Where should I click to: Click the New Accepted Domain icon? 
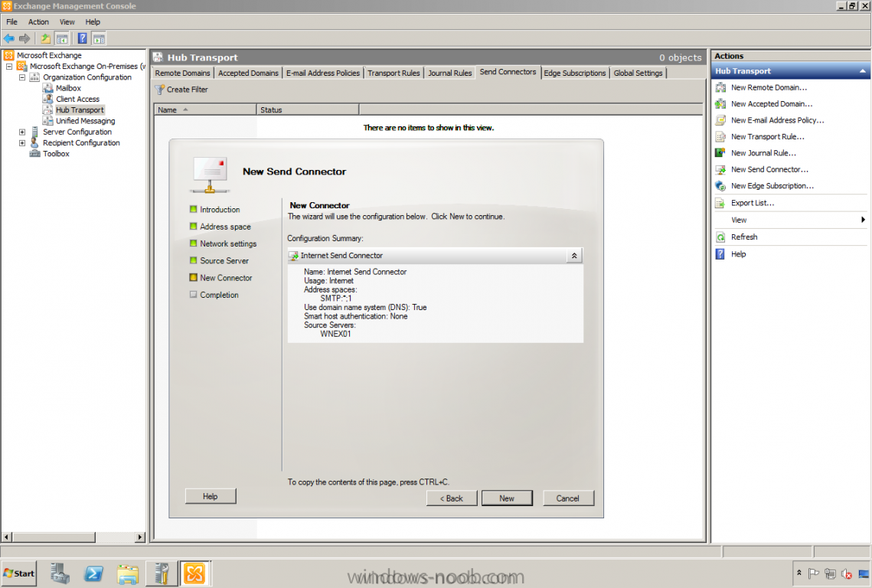pyautogui.click(x=720, y=104)
